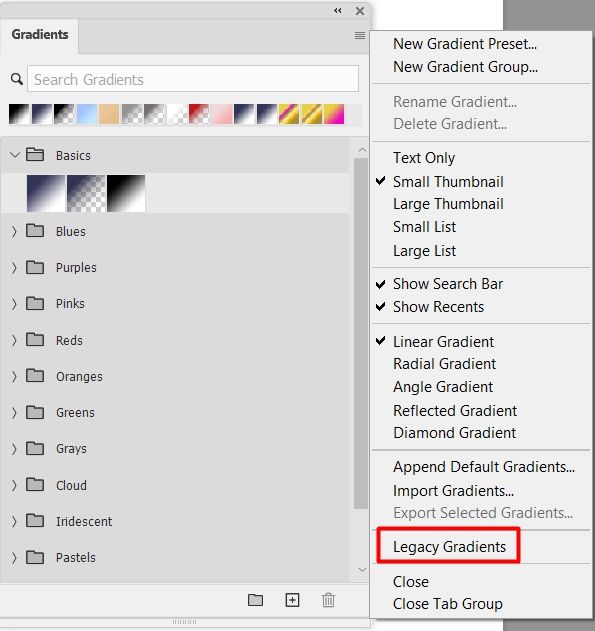Close the Gradients panel with X icon
Screen dimensions: 595x631
point(360,11)
